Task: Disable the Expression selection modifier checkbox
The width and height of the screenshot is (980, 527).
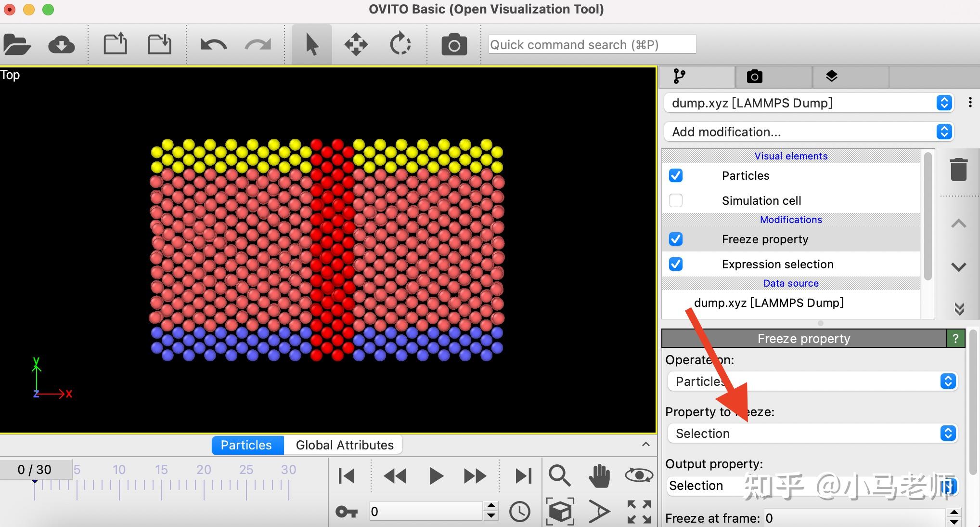Action: click(676, 264)
